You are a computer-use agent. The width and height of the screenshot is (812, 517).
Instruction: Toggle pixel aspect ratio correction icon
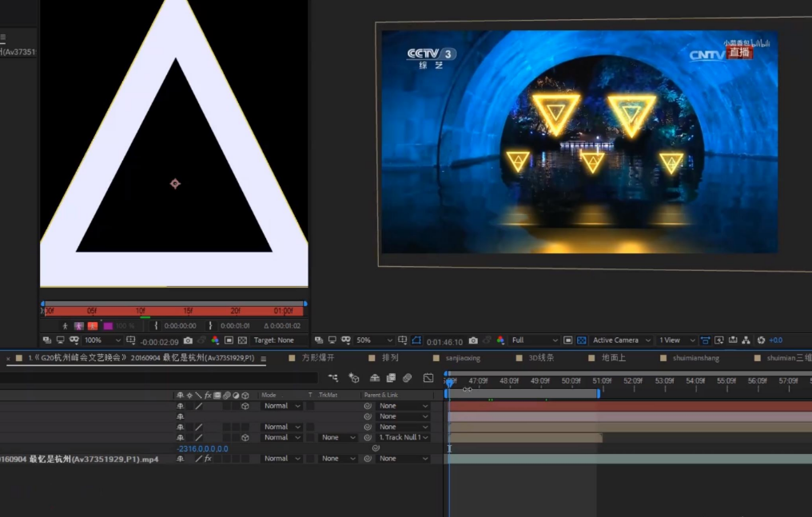pos(706,340)
